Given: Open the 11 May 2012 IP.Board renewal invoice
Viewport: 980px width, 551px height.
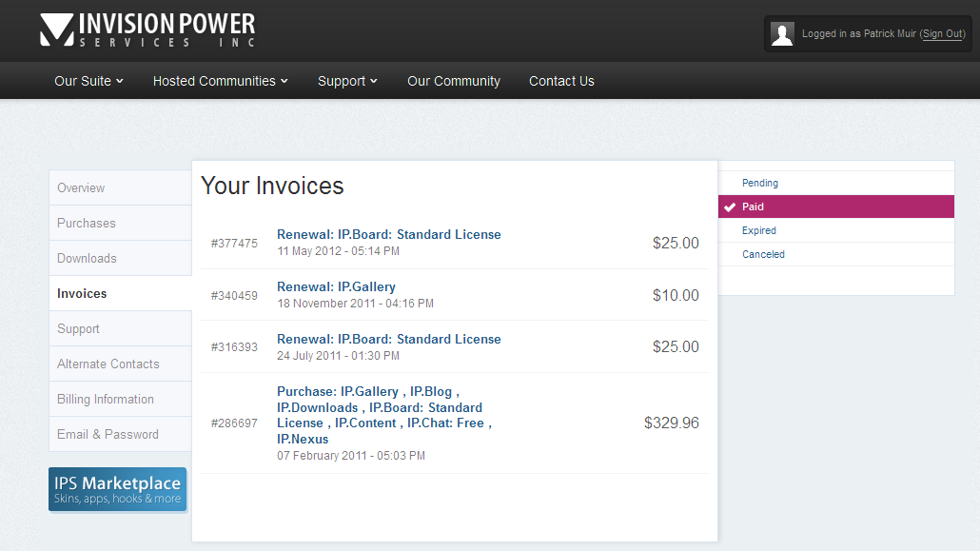Looking at the screenshot, I should [389, 234].
